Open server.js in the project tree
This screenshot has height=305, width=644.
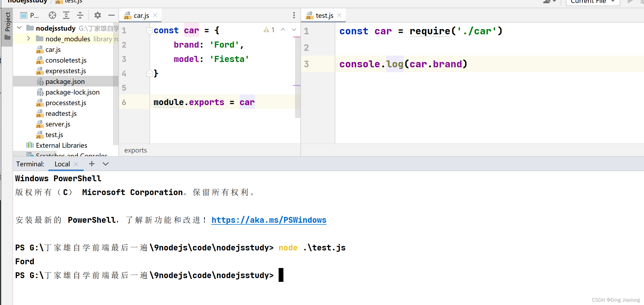(x=58, y=124)
